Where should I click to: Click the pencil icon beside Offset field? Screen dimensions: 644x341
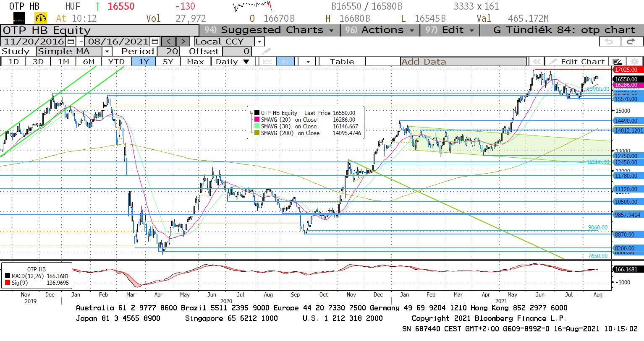point(266,52)
